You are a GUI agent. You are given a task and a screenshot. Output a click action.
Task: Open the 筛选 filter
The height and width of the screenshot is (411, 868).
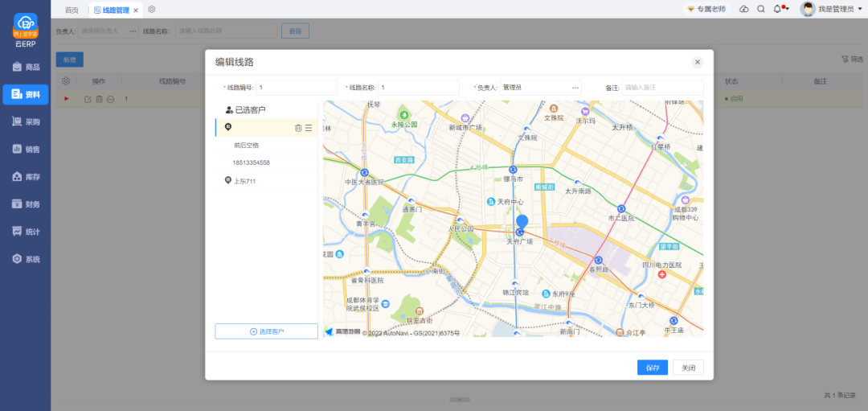(853, 59)
